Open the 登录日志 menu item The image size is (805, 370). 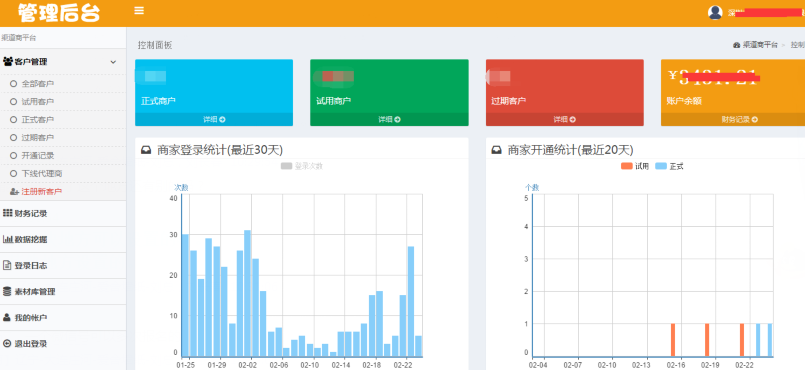[x=31, y=266]
